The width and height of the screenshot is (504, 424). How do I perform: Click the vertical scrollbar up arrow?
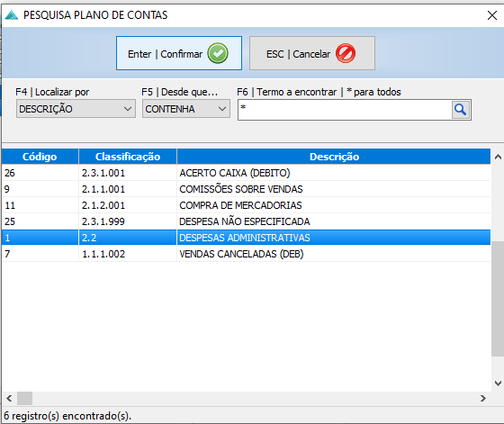pos(498,157)
